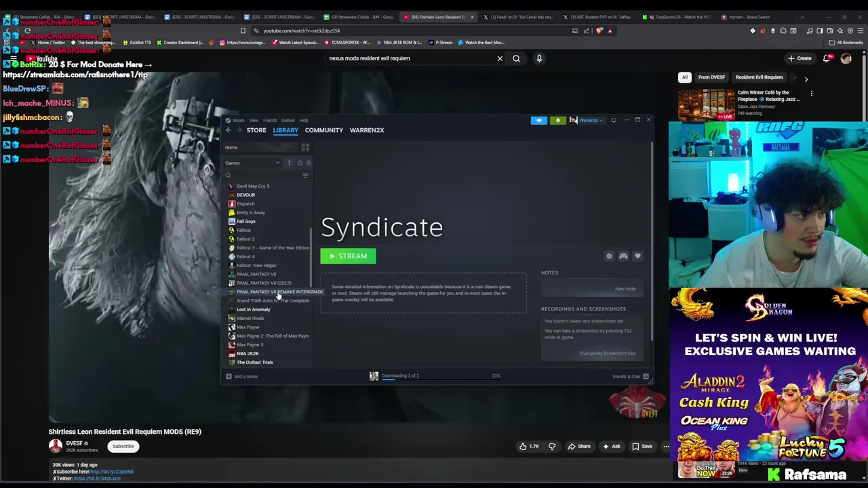This screenshot has width=868, height=488.
Task: Open Steam announcements megaphone button
Action: [539, 120]
